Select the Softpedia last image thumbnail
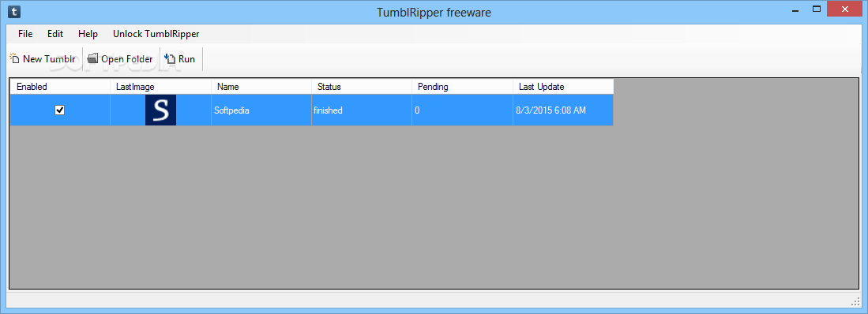This screenshot has width=868, height=314. point(160,110)
